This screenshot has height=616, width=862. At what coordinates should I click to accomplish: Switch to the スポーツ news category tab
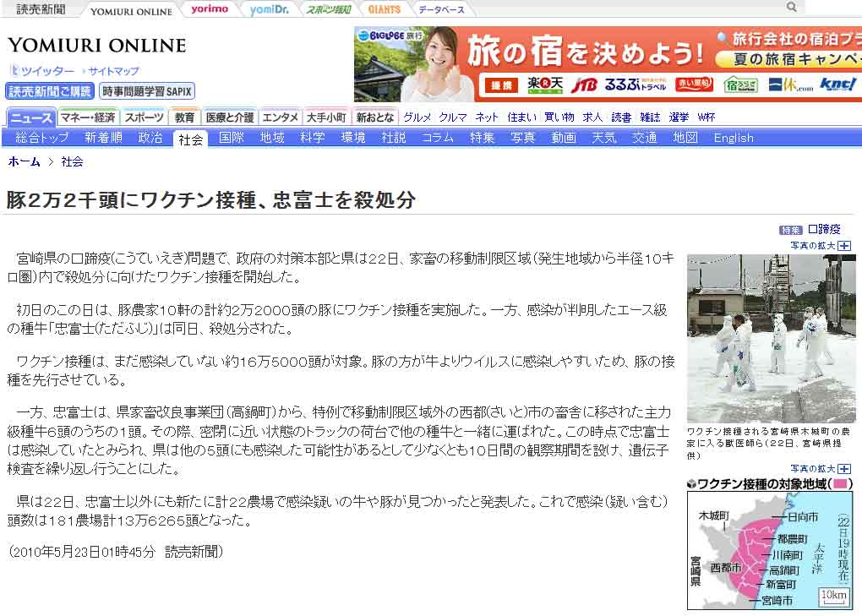point(144,117)
